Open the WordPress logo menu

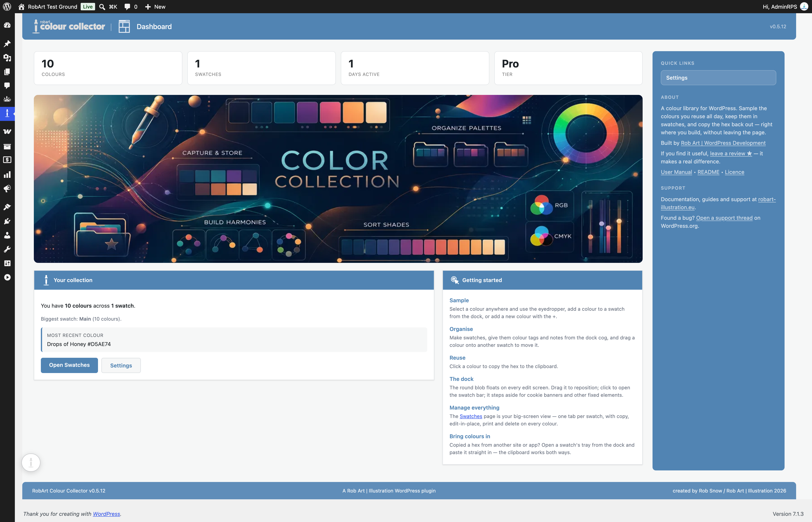(x=7, y=6)
